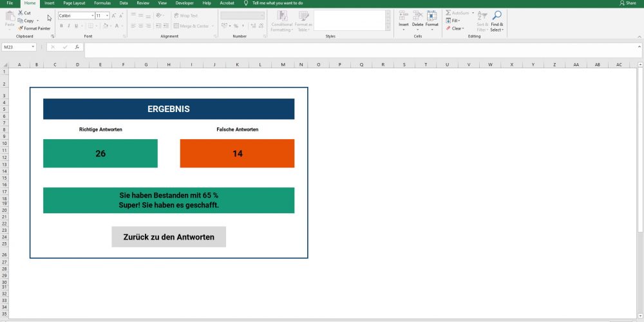Click the Increase Indent icon
Image resolution: width=644 pixels, height=322 pixels.
pyautogui.click(x=166, y=26)
